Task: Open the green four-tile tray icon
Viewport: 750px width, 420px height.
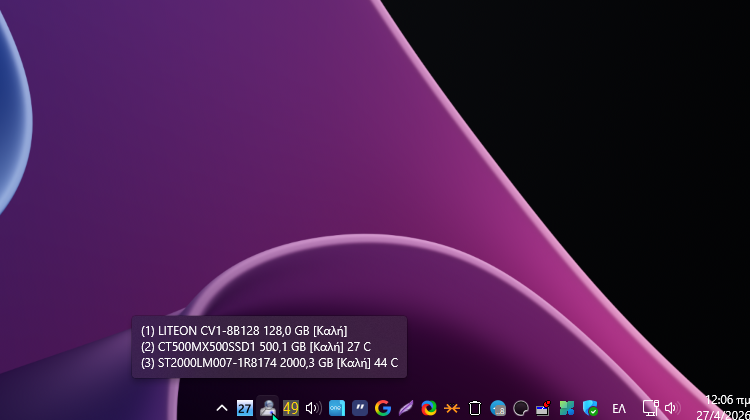Action: [567, 408]
